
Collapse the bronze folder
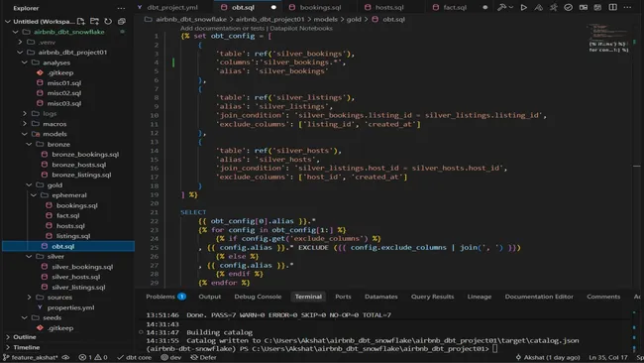pyautogui.click(x=29, y=144)
